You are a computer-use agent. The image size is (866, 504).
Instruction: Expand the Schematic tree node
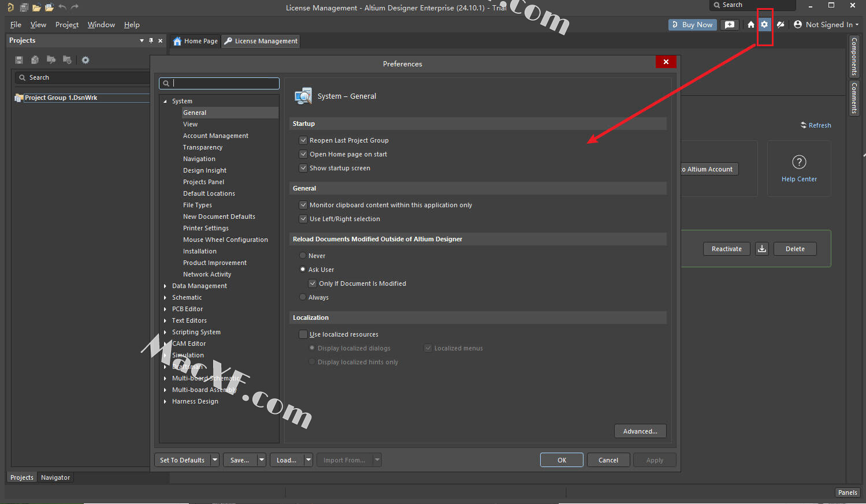pos(165,297)
